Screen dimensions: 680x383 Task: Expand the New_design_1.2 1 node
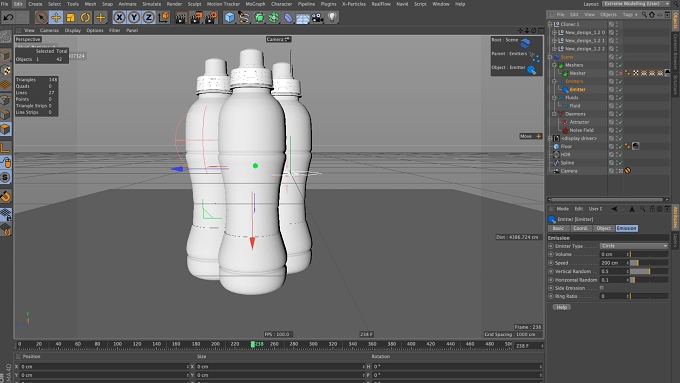(x=554, y=41)
